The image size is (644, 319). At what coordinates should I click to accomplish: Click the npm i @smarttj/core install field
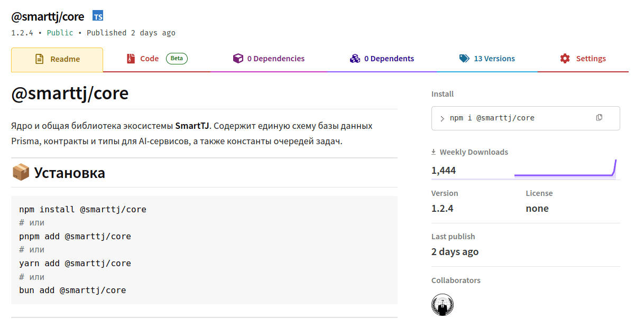(526, 118)
